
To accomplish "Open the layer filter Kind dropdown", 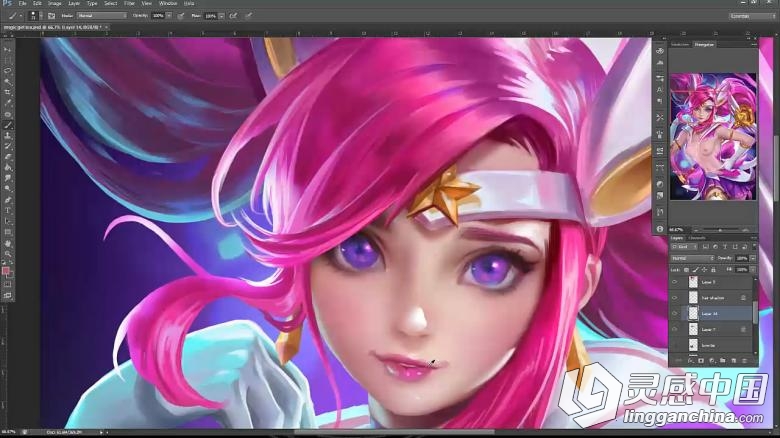I will (x=684, y=247).
